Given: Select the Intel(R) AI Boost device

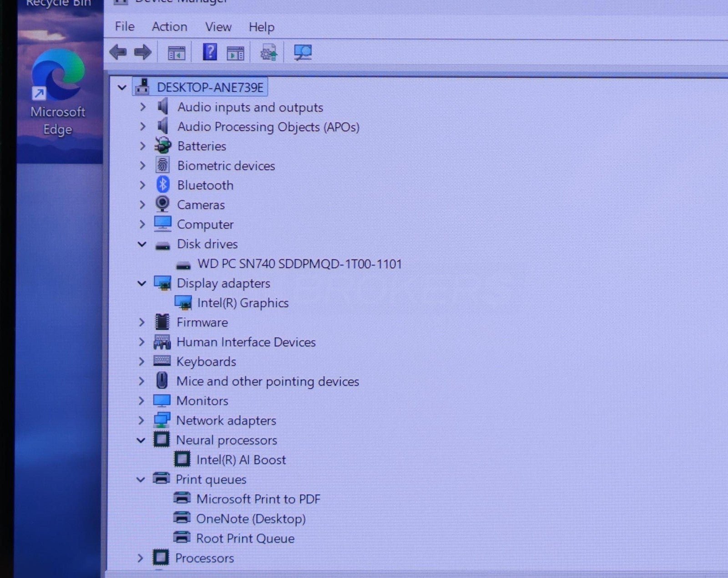Looking at the screenshot, I should (x=241, y=460).
